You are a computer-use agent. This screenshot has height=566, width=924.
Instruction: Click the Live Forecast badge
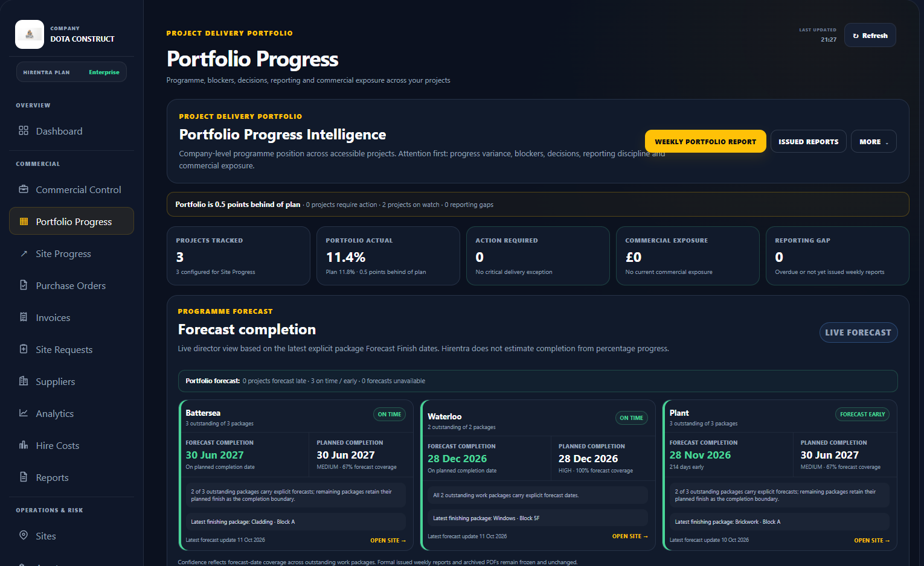pyautogui.click(x=858, y=332)
